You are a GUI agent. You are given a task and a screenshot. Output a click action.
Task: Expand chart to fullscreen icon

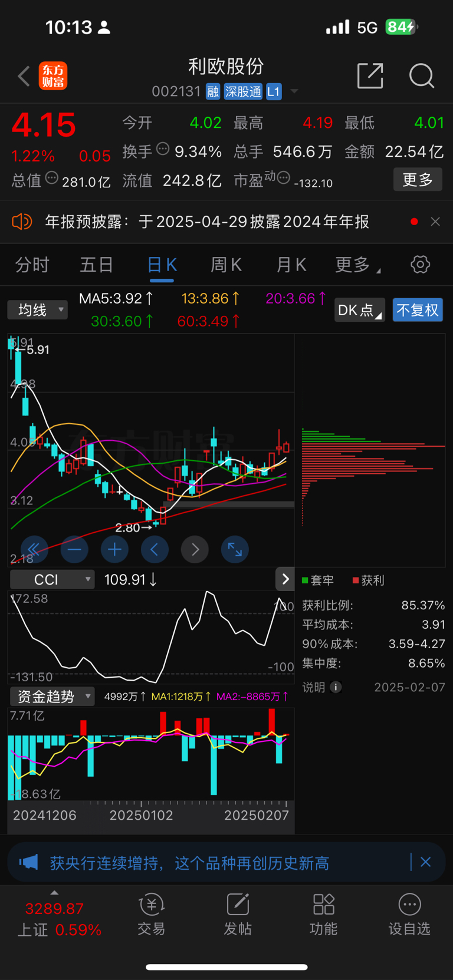(x=235, y=550)
